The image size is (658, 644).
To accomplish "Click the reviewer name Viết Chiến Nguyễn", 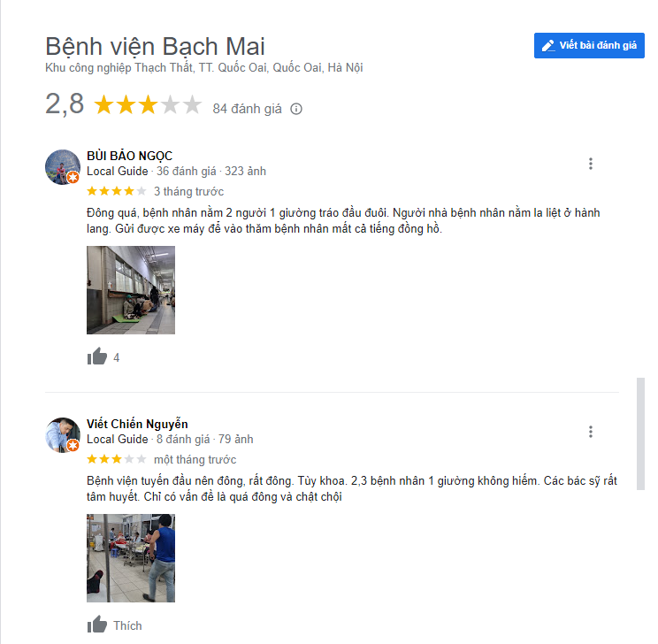I will (137, 424).
